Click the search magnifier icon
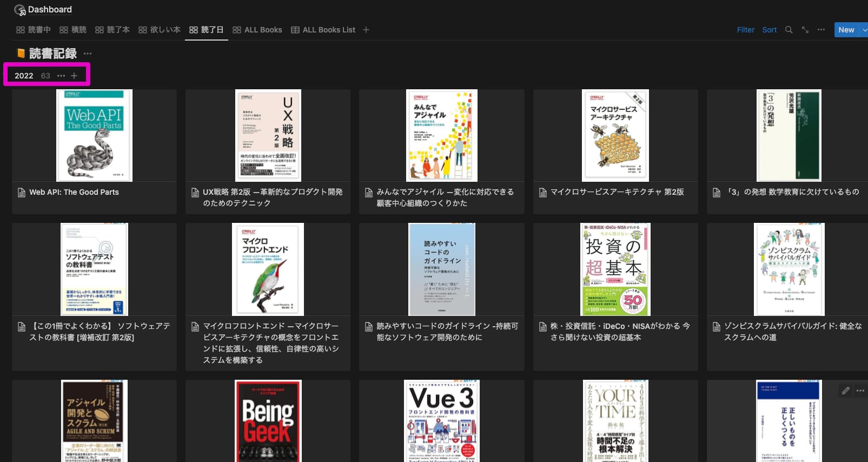The width and height of the screenshot is (868, 462). pyautogui.click(x=789, y=30)
